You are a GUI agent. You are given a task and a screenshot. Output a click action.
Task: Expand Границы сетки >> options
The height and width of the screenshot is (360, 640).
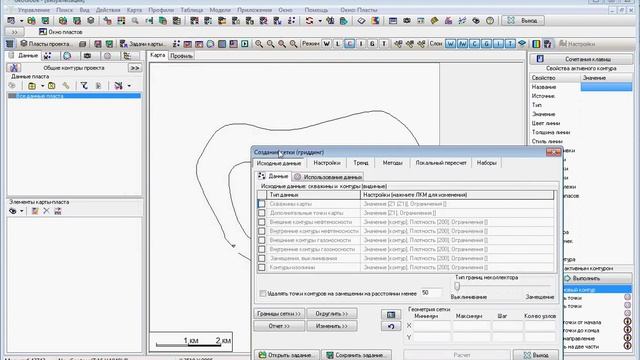279,313
